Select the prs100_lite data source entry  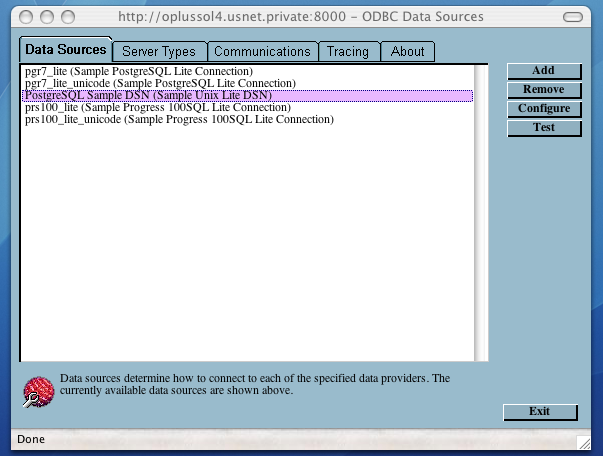point(156,108)
